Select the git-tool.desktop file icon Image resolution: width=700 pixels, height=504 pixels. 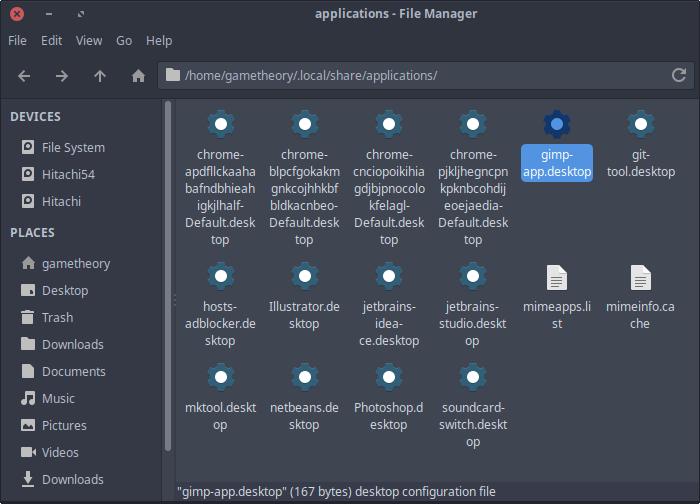tap(641, 124)
